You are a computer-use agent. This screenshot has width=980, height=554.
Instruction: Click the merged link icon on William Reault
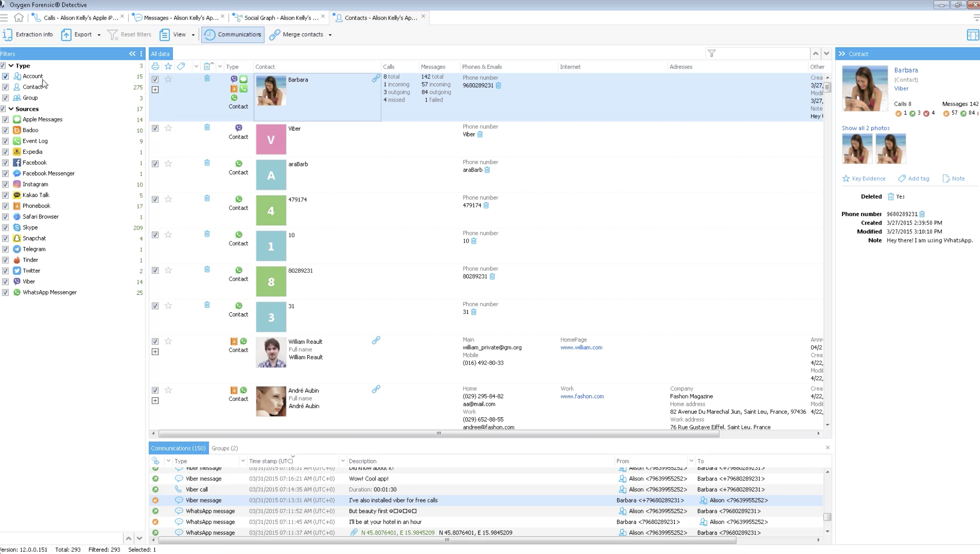pos(376,340)
